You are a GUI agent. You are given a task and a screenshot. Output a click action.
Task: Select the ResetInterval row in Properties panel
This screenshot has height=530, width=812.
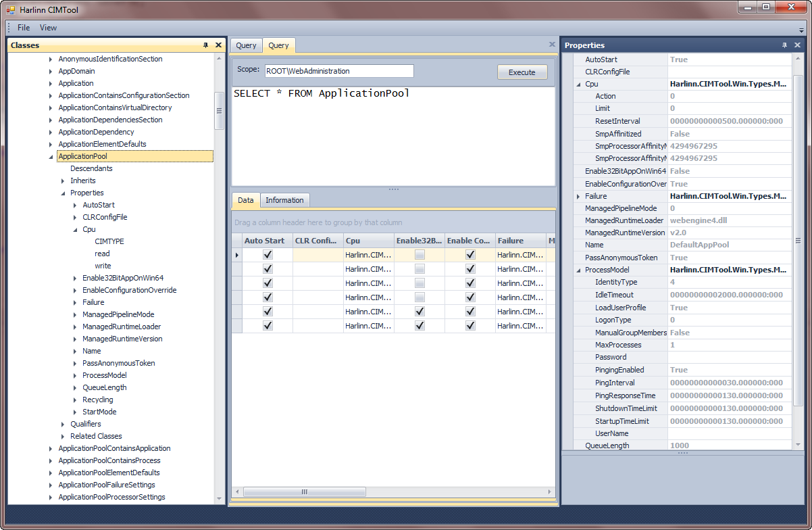(682, 121)
